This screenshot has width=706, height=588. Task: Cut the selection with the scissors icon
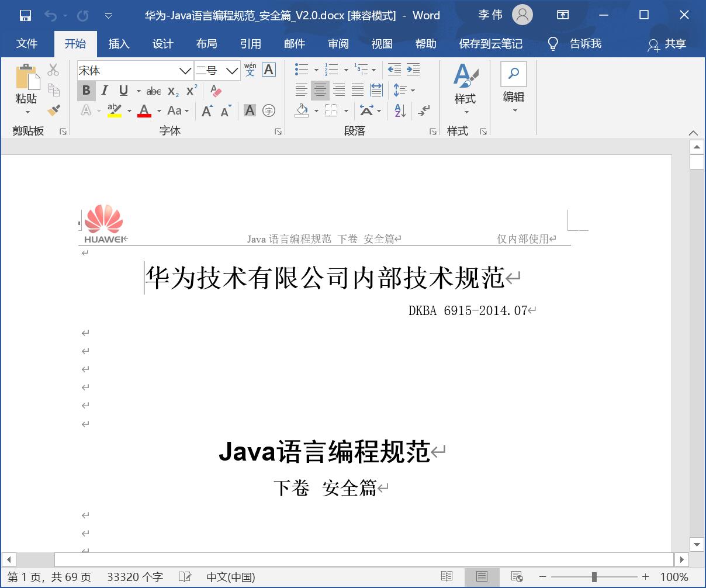point(54,70)
